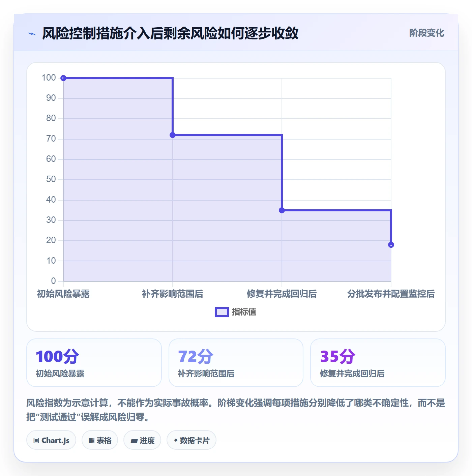Open the 100分 初始风险暴露 card
The height and width of the screenshot is (476, 472).
(x=94, y=363)
